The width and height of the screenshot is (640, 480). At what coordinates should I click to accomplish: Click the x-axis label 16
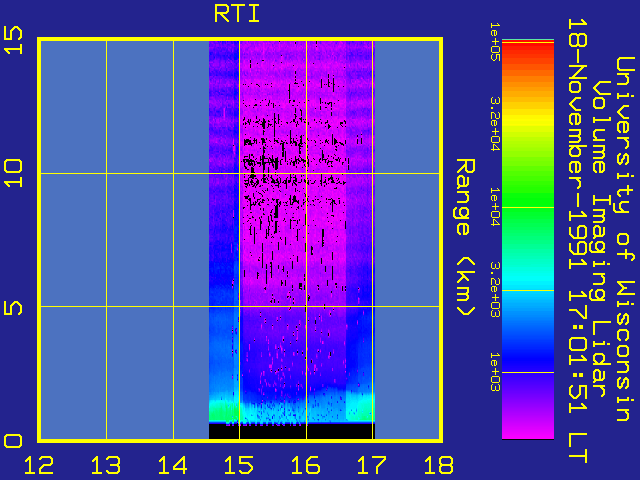point(306,465)
